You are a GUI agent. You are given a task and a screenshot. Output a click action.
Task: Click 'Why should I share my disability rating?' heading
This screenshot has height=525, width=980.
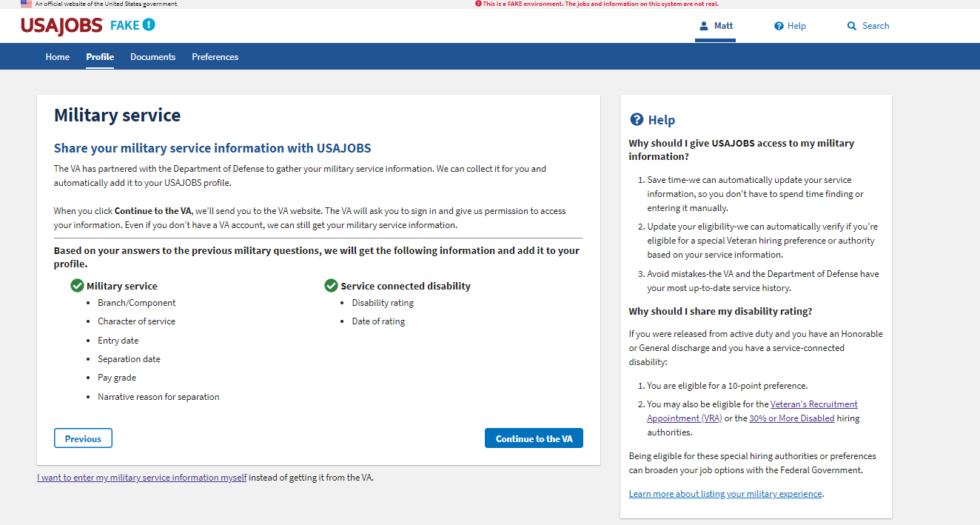tap(720, 311)
